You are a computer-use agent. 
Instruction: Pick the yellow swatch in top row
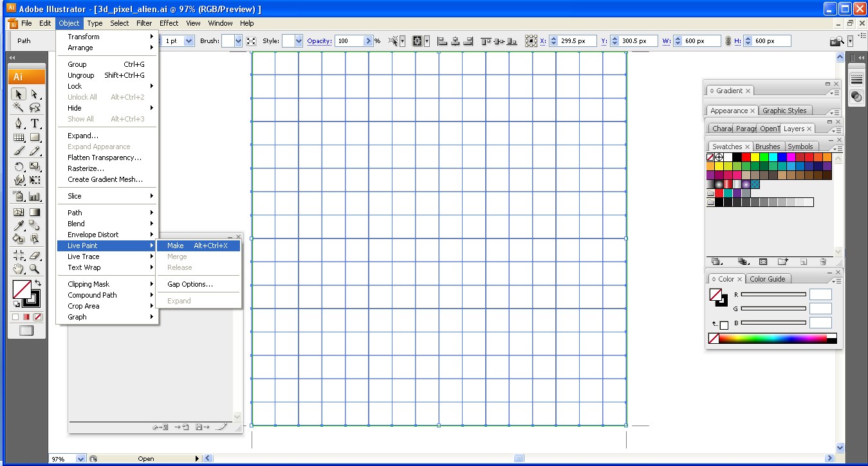click(x=755, y=157)
